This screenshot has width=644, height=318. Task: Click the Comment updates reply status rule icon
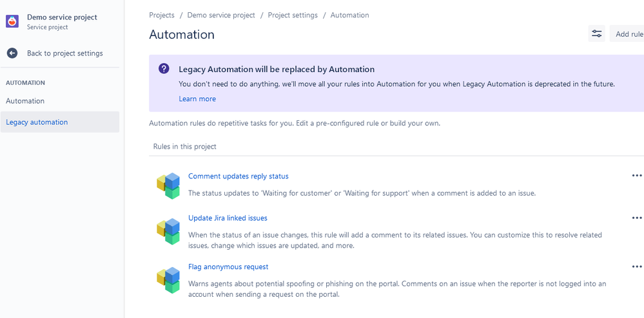168,185
